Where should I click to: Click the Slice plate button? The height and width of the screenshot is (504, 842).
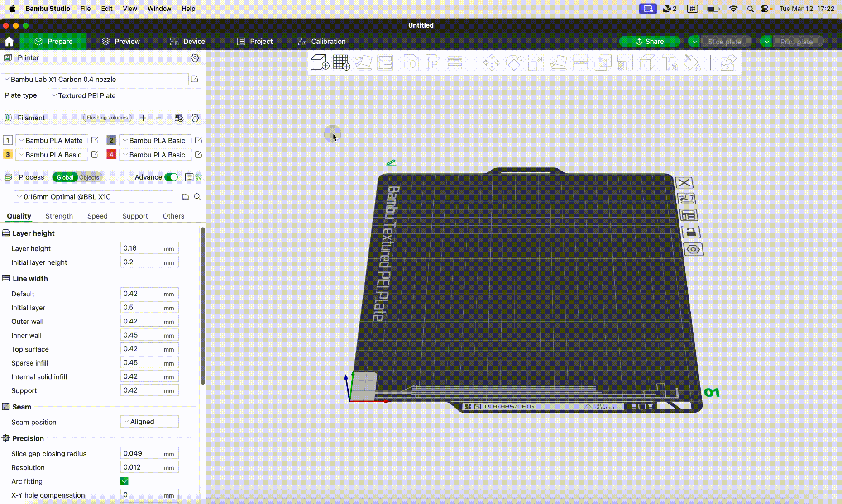pos(726,42)
